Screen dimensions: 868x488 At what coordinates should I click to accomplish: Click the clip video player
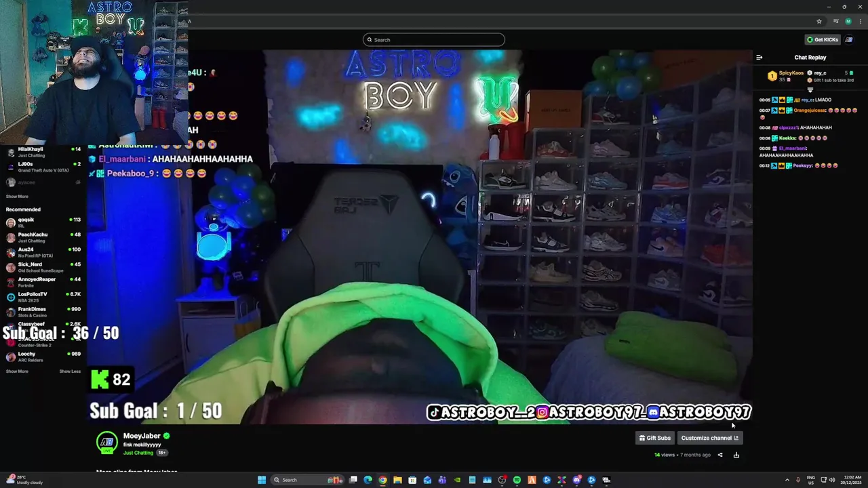(x=420, y=237)
